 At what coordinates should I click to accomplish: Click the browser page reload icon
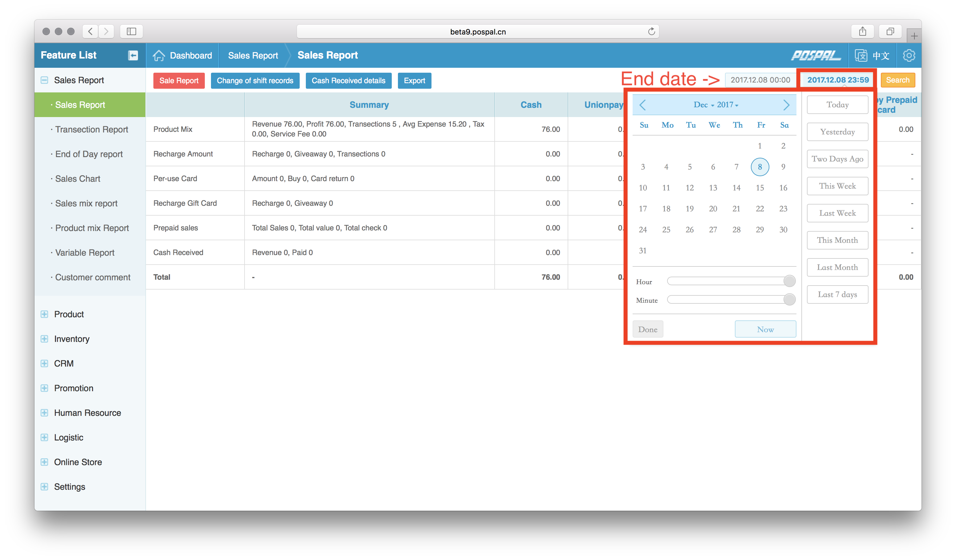(x=651, y=31)
